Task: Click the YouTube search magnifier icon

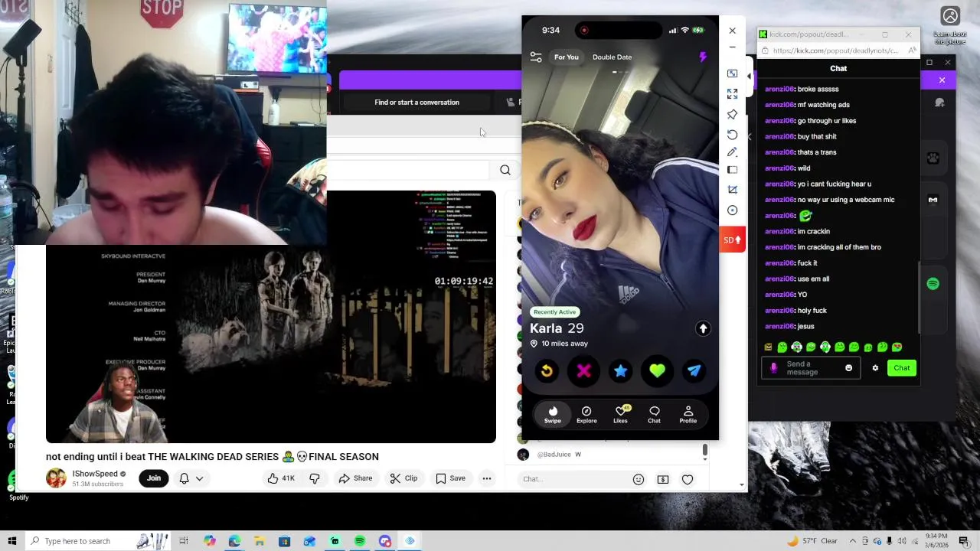Action: 505,170
